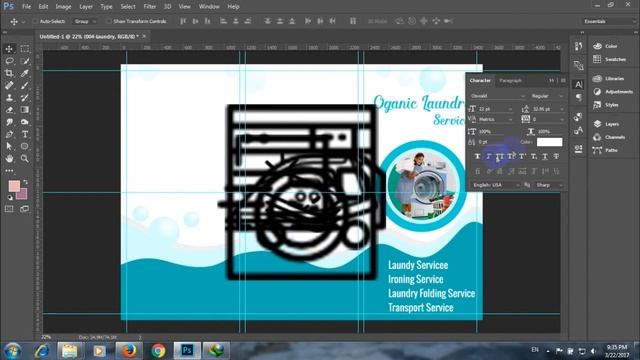640x360 pixels.
Task: Select the Hand tool
Action: click(9, 158)
